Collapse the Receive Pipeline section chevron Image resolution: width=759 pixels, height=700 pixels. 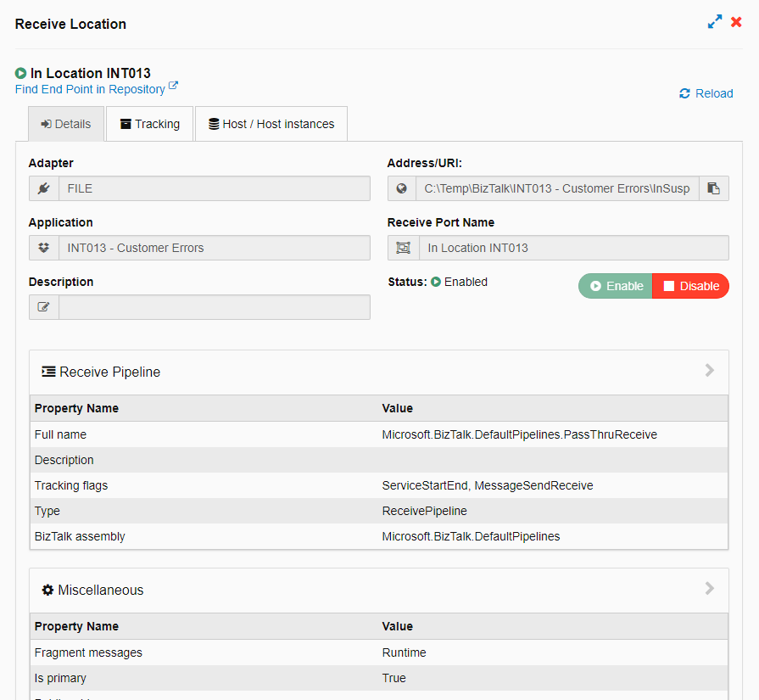709,371
